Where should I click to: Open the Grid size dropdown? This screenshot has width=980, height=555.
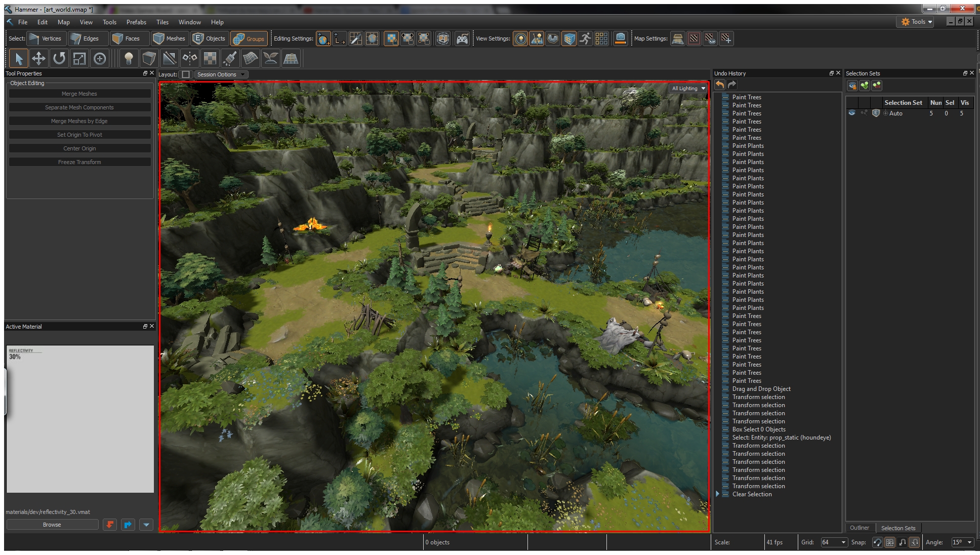pyautogui.click(x=834, y=542)
